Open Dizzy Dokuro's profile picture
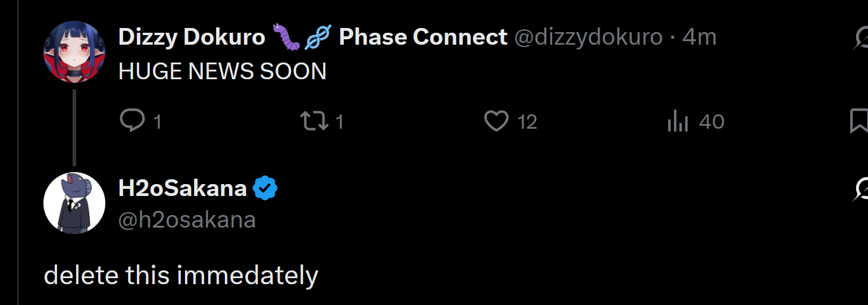The height and width of the screenshot is (305, 868). (x=74, y=52)
